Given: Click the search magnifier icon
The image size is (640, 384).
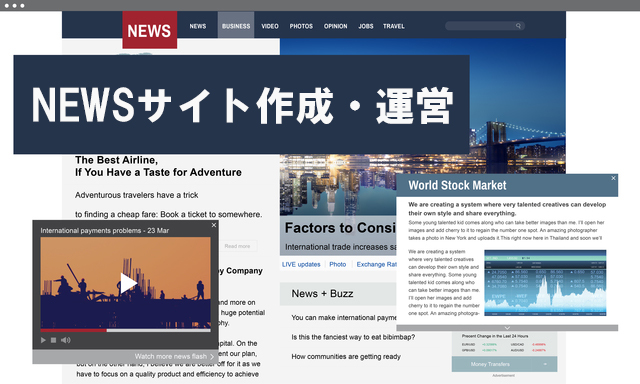Looking at the screenshot, I should tap(518, 26).
